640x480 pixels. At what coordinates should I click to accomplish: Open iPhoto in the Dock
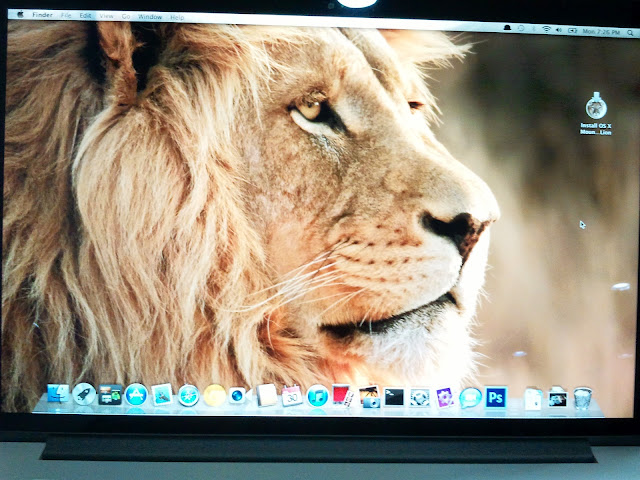point(369,396)
